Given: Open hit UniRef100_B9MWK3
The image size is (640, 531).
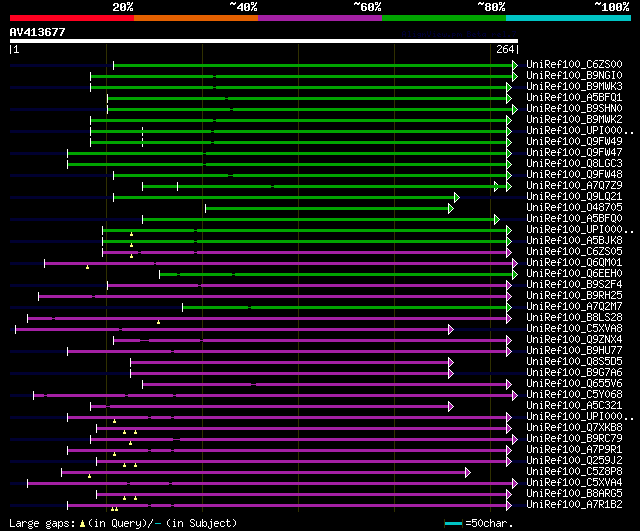Looking at the screenshot, I should 574,87.
